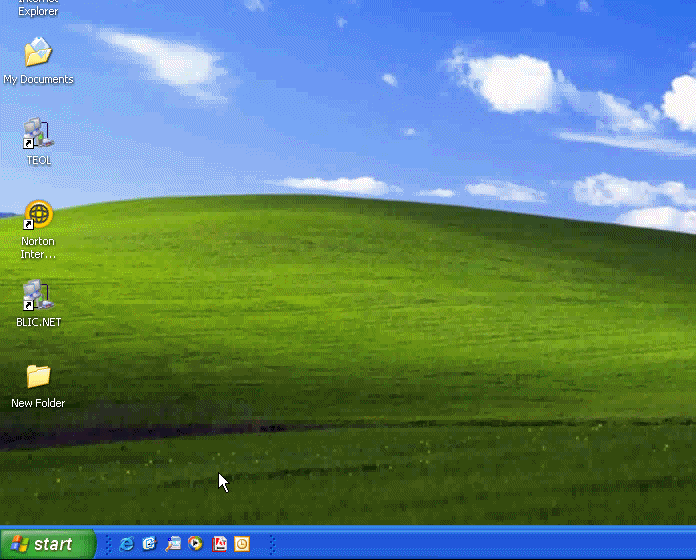Select the BLIC.NET connection shortcut icon

click(38, 296)
